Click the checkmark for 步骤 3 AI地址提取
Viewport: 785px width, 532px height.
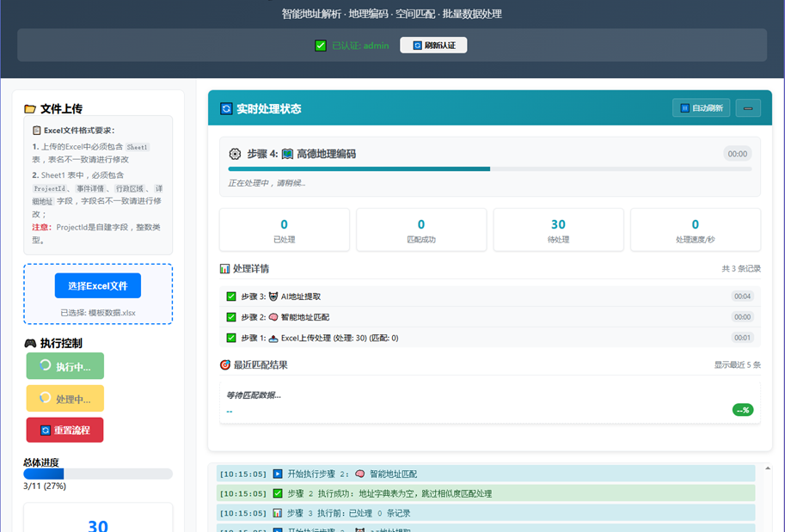[231, 297]
